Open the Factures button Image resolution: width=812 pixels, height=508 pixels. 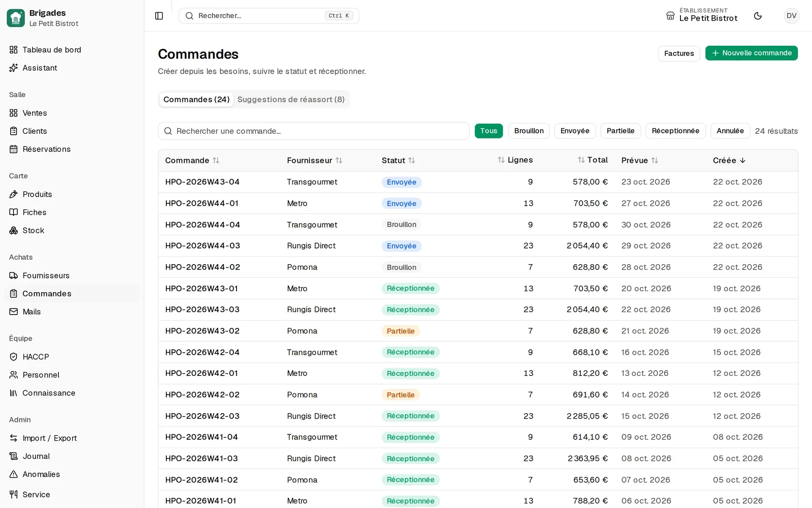679,53
